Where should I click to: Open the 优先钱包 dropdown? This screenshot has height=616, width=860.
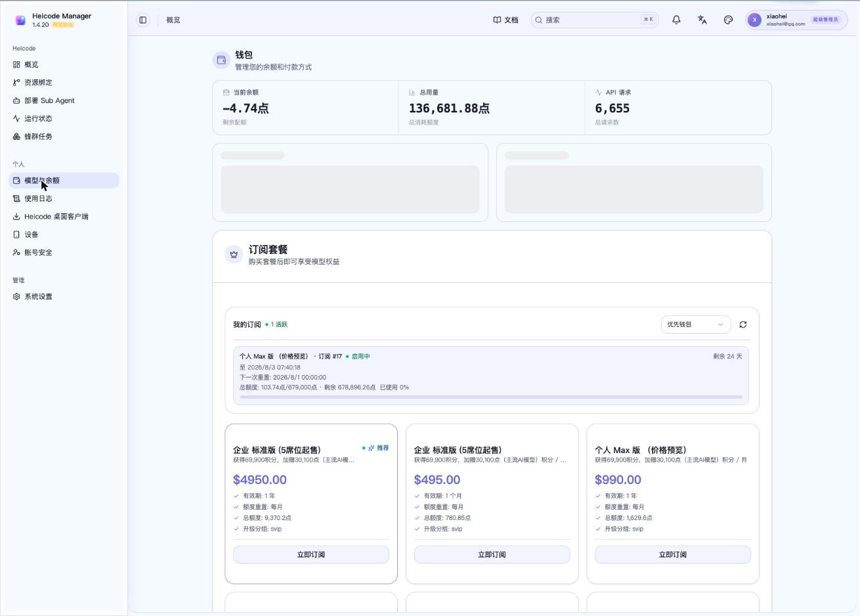696,324
